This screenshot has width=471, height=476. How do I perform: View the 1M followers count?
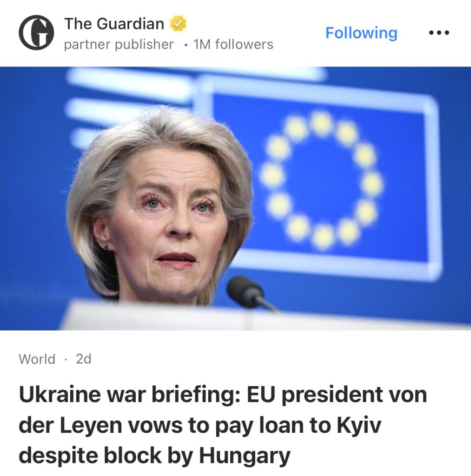coord(233,45)
